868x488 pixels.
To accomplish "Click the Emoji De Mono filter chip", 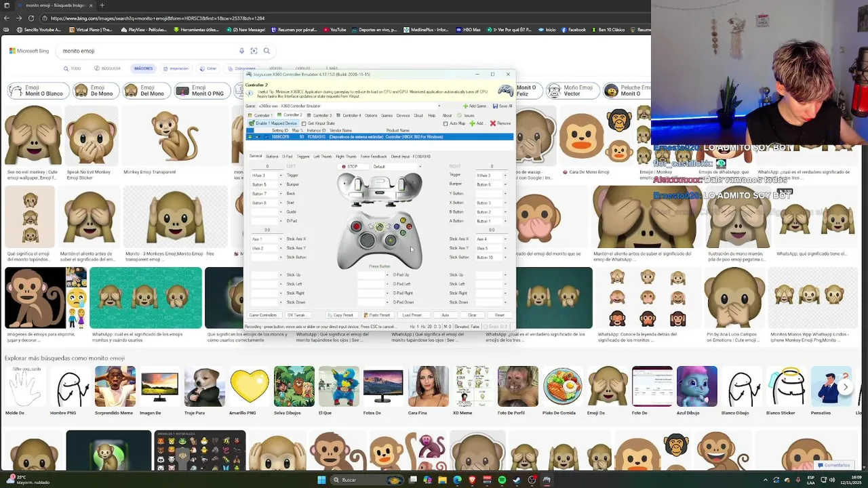I will coord(96,90).
